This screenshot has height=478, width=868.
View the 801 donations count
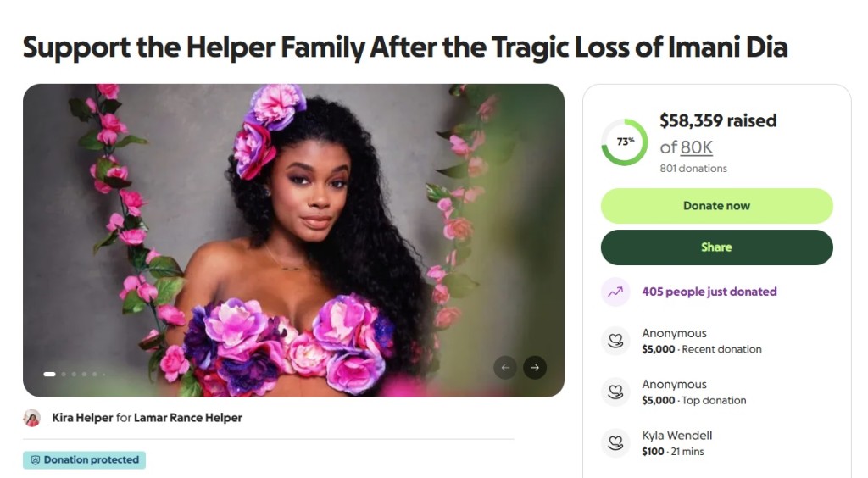pyautogui.click(x=693, y=169)
